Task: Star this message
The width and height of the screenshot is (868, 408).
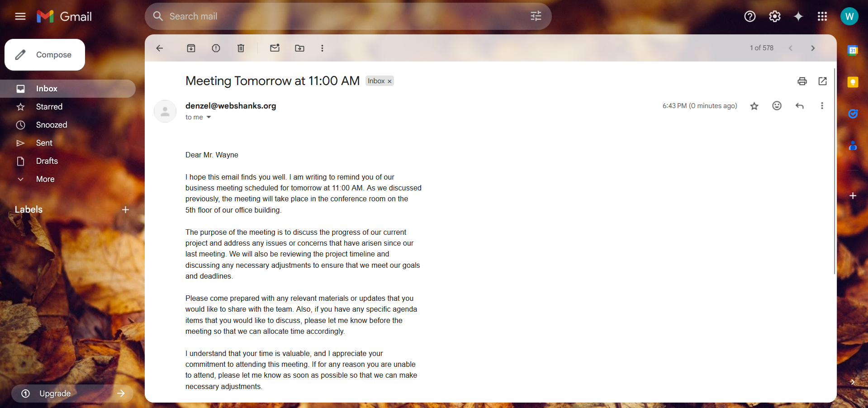Action: (x=754, y=106)
